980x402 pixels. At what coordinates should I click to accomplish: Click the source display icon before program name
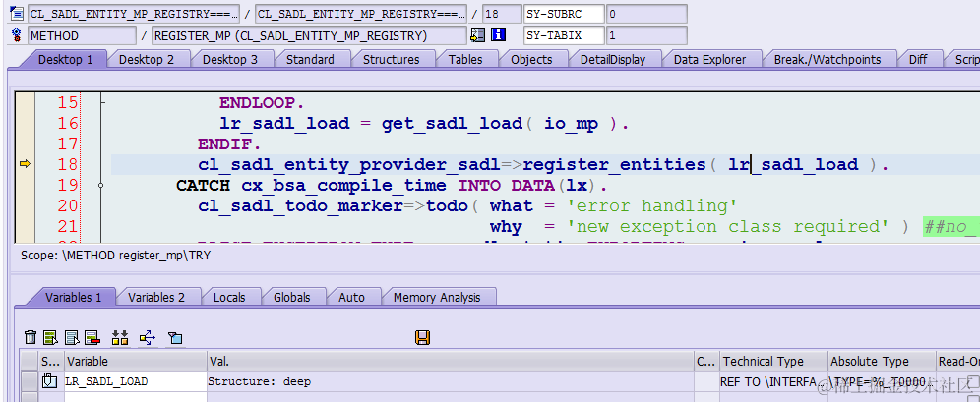(17, 13)
